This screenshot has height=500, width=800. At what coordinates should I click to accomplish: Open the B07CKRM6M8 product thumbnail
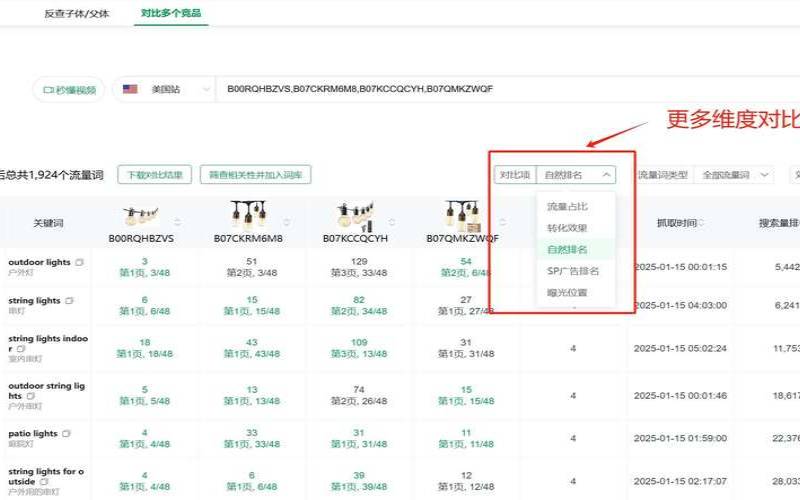point(248,215)
